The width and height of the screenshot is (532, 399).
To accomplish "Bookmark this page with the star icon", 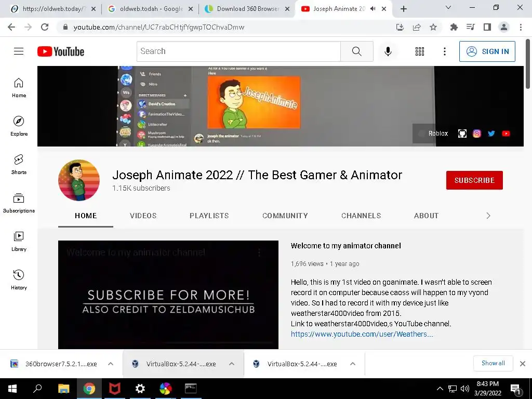I will point(433,27).
